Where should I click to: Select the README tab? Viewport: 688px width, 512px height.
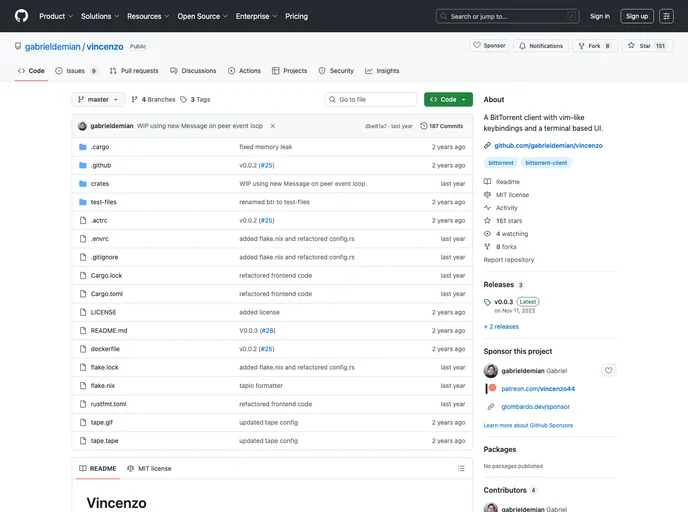pos(98,469)
